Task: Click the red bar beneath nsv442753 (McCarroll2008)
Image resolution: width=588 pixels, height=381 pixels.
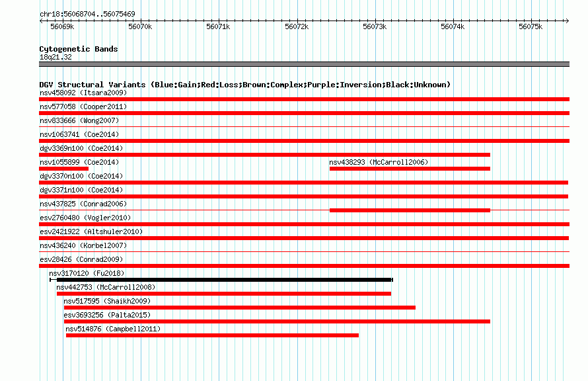Action: [x=224, y=294]
